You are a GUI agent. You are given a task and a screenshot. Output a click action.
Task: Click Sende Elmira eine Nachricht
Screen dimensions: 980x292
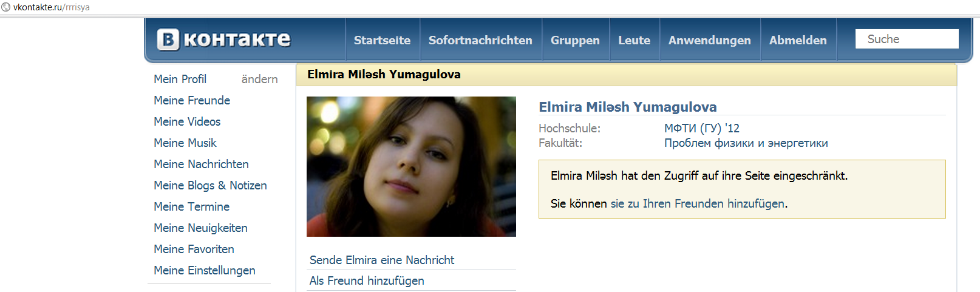382,260
